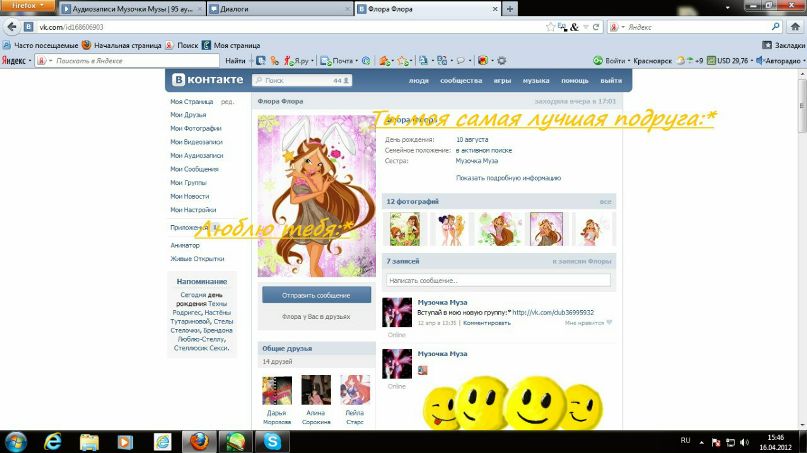Screen dimensions: 807x453
Task: Open Я.ру icon in Yandex toolbar
Action: 296,61
